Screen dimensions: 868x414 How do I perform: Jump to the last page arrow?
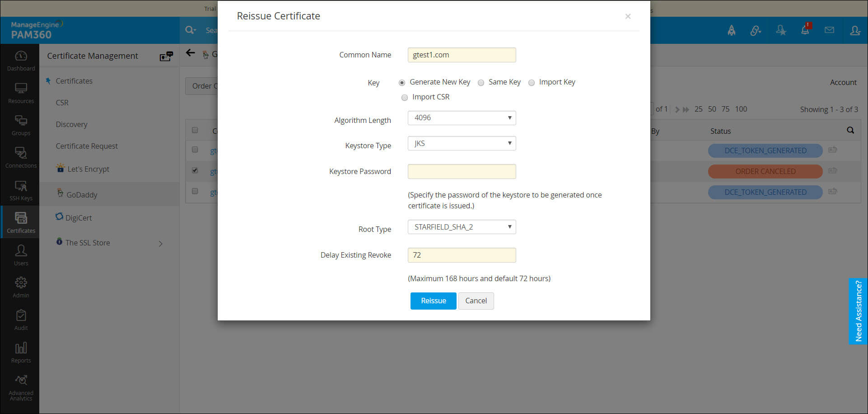[x=686, y=109]
